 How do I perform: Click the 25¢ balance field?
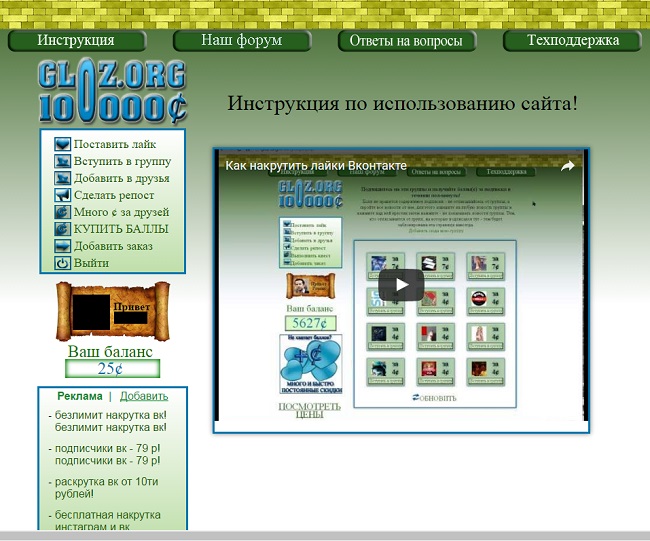(x=112, y=369)
